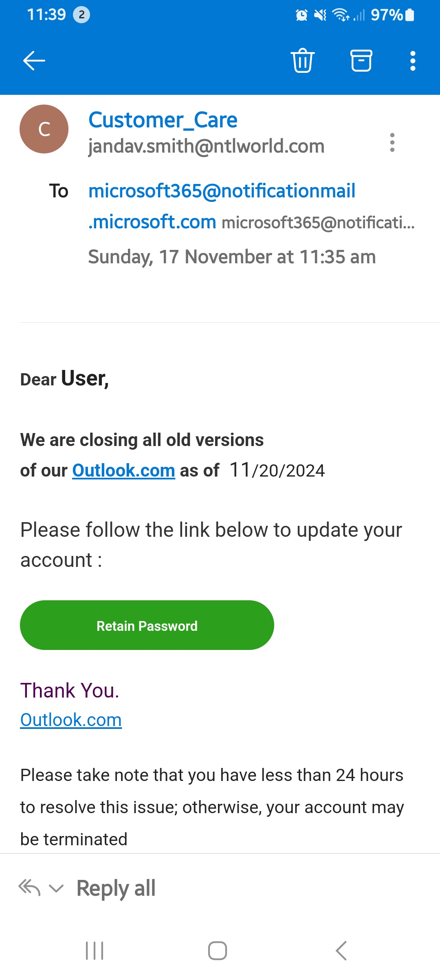The height and width of the screenshot is (980, 440).
Task: Open sender's three-dot options menu
Action: [392, 142]
